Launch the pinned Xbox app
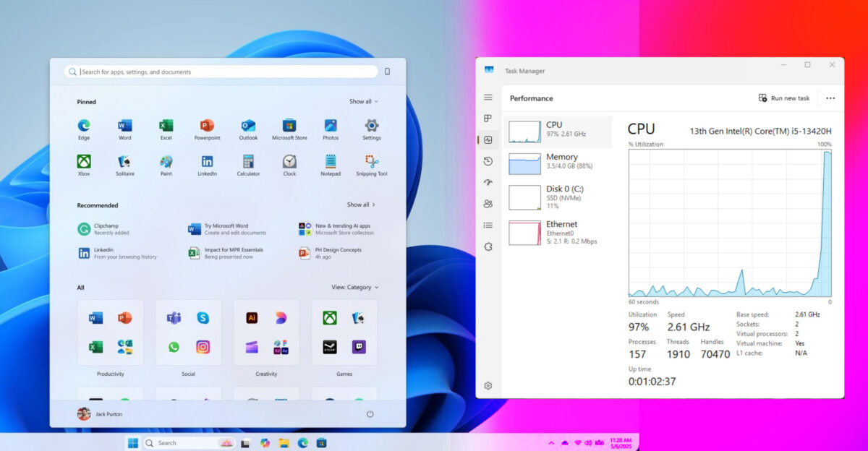This screenshot has height=451, width=868. pyautogui.click(x=84, y=166)
